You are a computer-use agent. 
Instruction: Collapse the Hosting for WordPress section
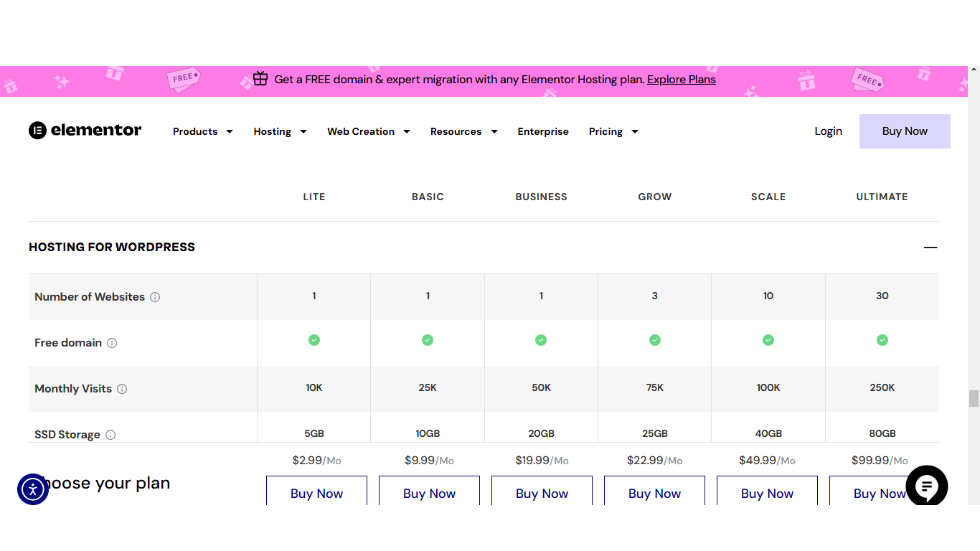[x=930, y=247]
